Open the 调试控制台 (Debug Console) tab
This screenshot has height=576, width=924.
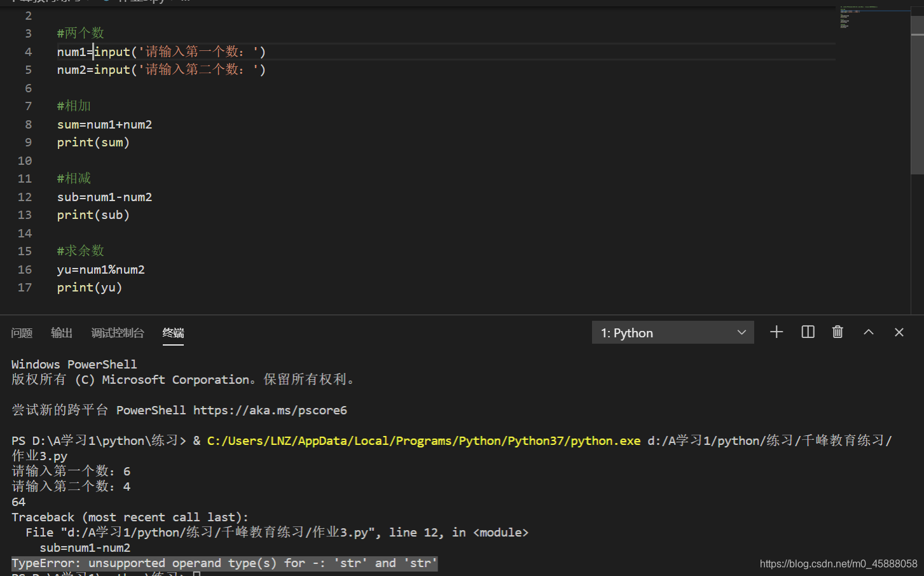coord(118,332)
